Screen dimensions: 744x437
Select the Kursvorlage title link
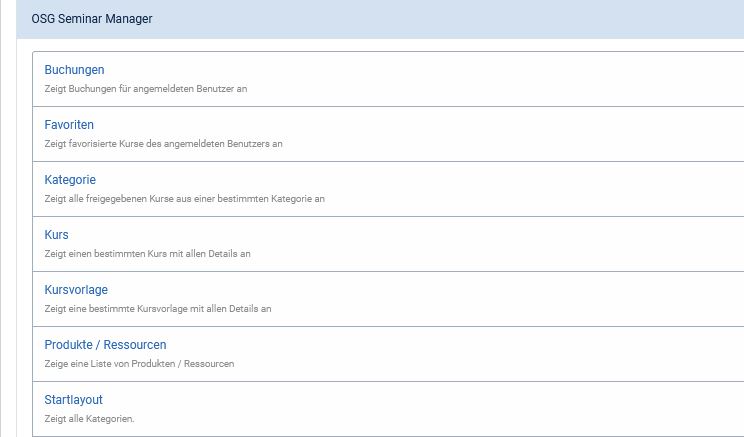tap(76, 290)
